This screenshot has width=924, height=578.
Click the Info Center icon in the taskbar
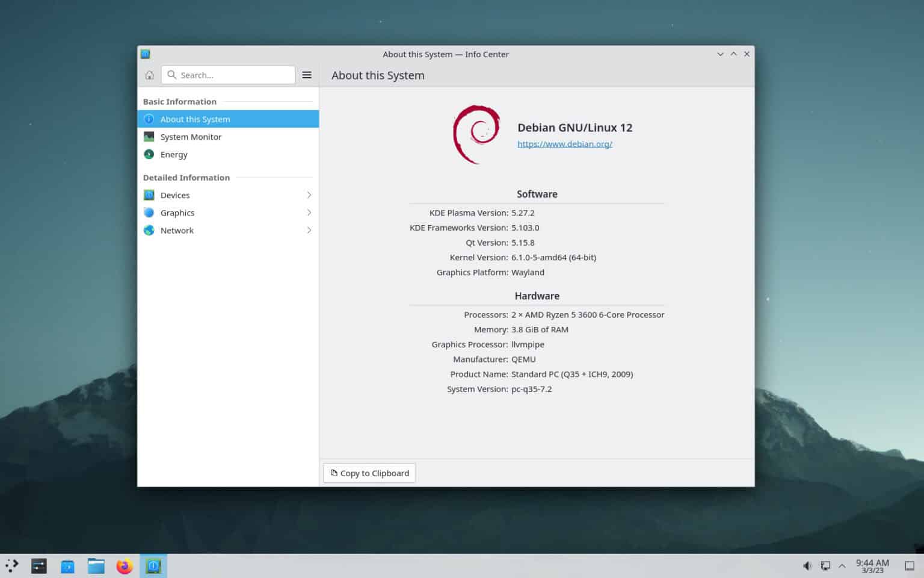pyautogui.click(x=153, y=565)
